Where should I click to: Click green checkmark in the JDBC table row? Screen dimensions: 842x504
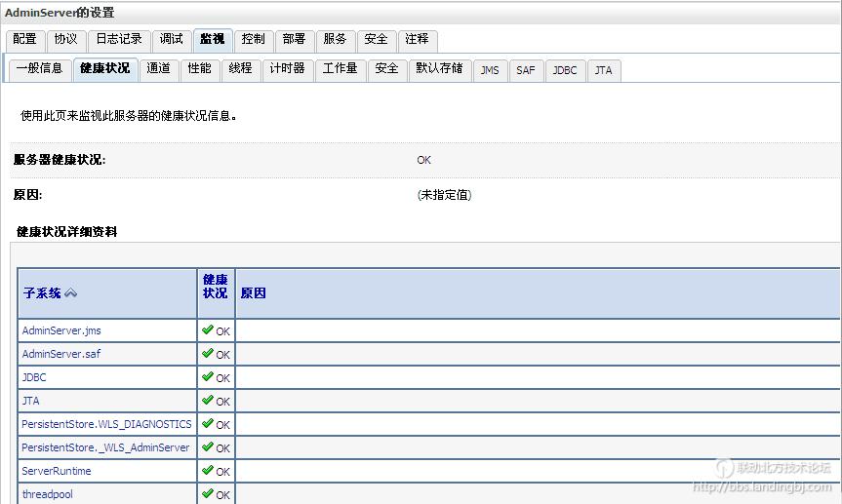pos(208,376)
